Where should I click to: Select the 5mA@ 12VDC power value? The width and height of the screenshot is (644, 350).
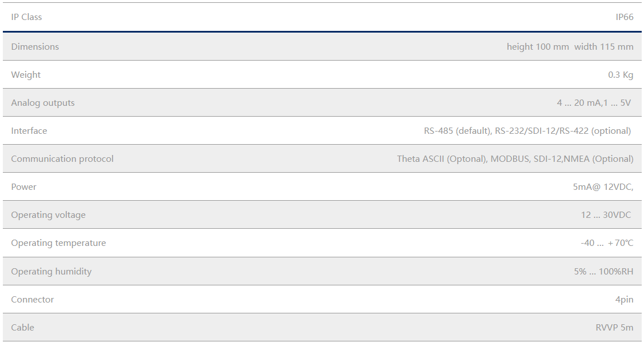click(x=603, y=187)
